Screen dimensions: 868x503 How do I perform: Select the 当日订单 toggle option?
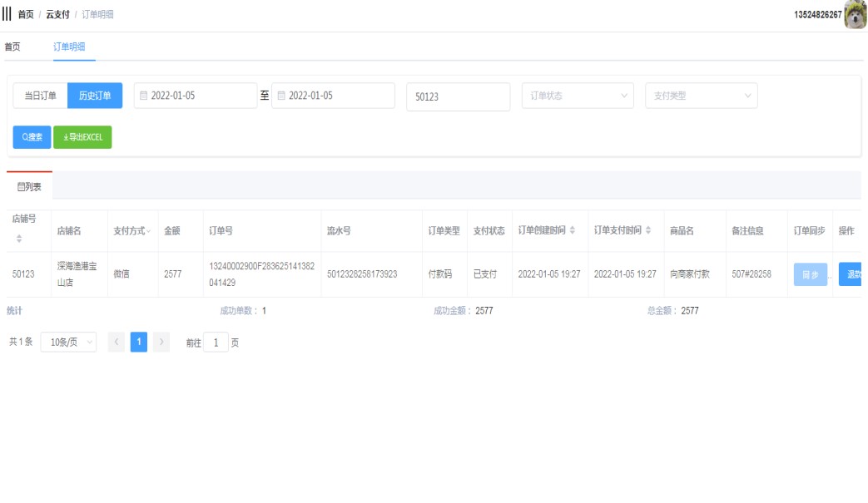click(40, 96)
